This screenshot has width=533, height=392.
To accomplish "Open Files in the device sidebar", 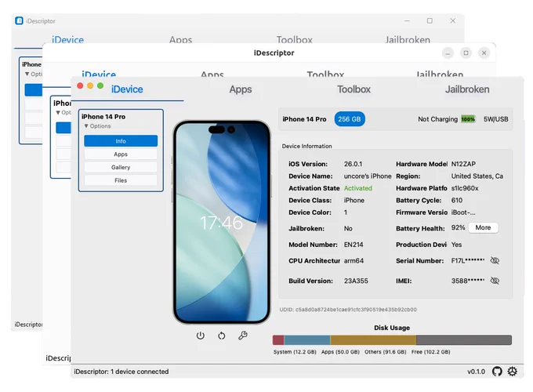I will click(x=121, y=180).
